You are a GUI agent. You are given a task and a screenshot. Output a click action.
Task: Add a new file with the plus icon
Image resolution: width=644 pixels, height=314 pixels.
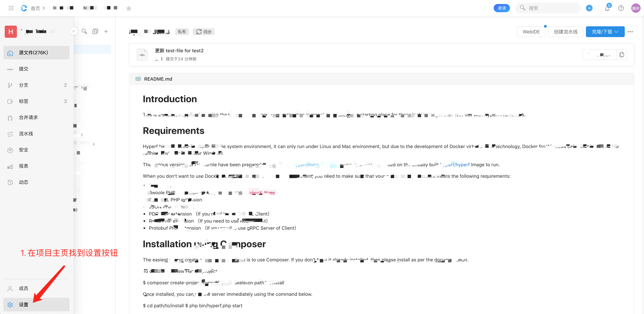coord(106,31)
